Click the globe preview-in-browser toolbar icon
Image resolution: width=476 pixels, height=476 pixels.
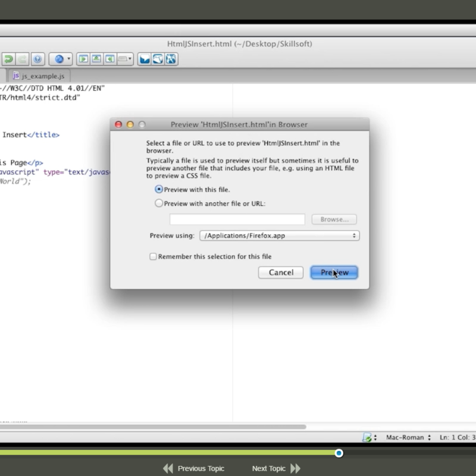(x=59, y=59)
